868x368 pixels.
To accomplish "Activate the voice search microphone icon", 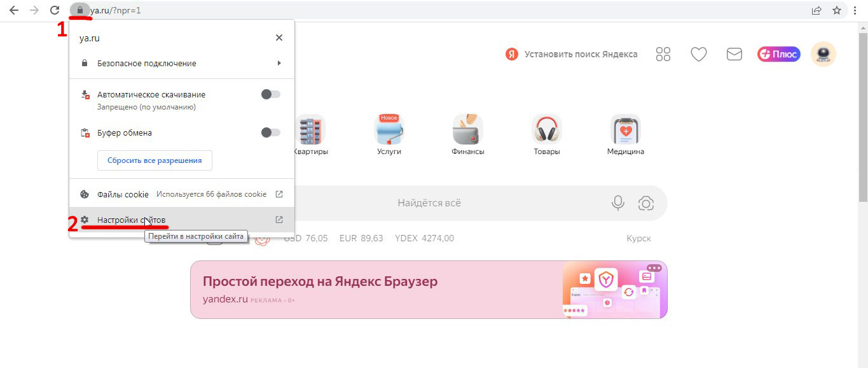I will click(617, 202).
